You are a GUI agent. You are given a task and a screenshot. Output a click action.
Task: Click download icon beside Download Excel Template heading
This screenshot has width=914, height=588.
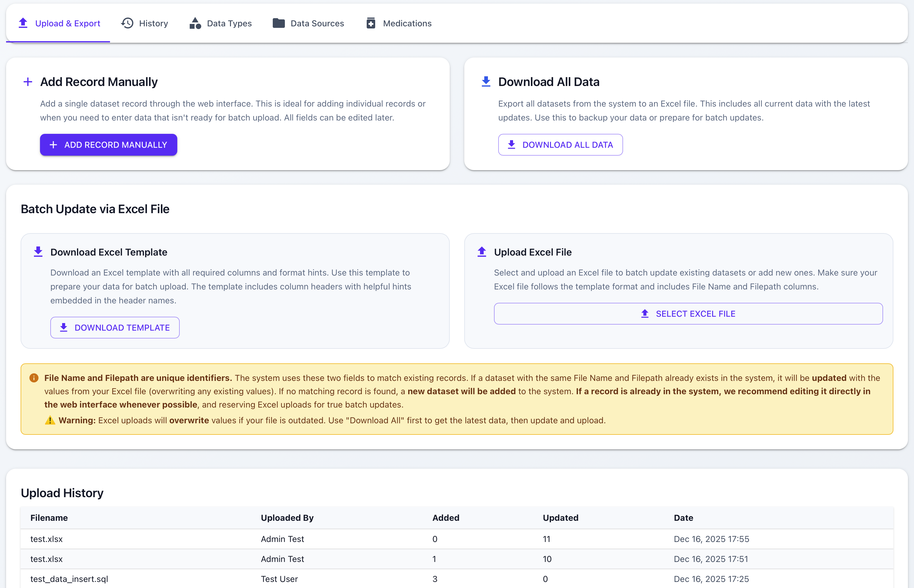(x=38, y=252)
